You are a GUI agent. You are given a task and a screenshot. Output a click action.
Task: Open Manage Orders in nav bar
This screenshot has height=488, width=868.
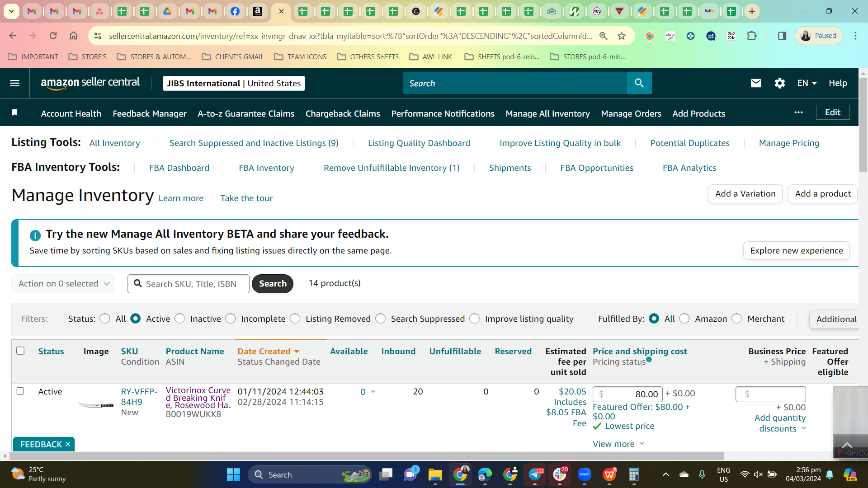[631, 113]
